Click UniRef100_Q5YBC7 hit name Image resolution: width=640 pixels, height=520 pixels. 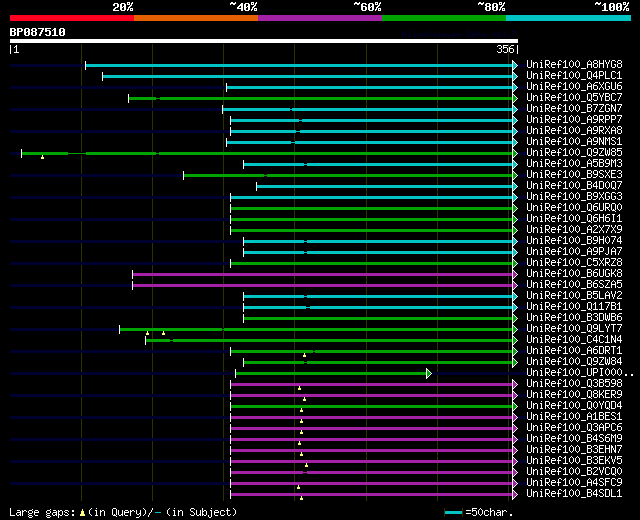[x=574, y=98]
